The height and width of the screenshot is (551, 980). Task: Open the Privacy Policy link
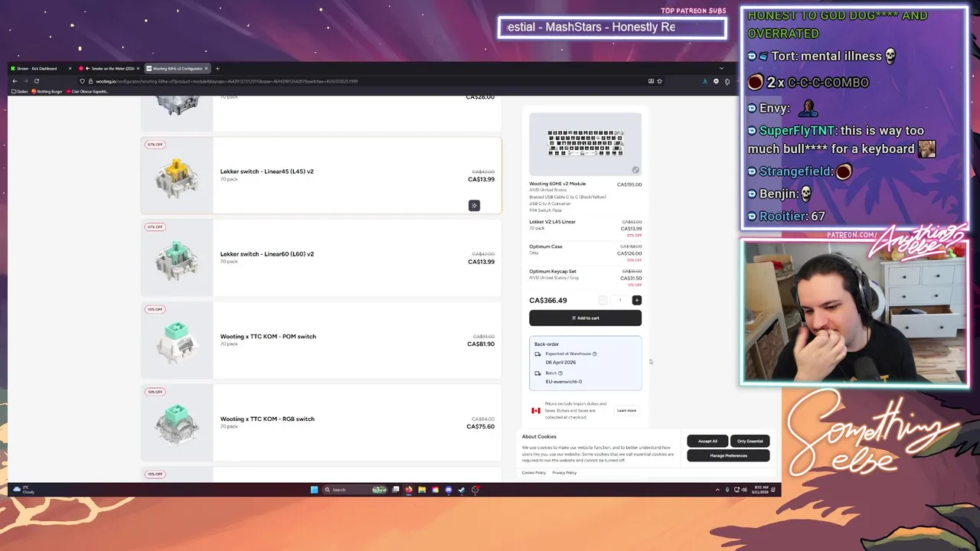coord(564,473)
